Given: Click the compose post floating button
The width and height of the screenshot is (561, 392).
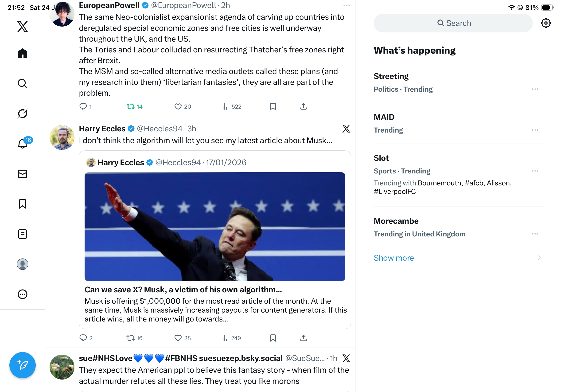Looking at the screenshot, I should [23, 365].
